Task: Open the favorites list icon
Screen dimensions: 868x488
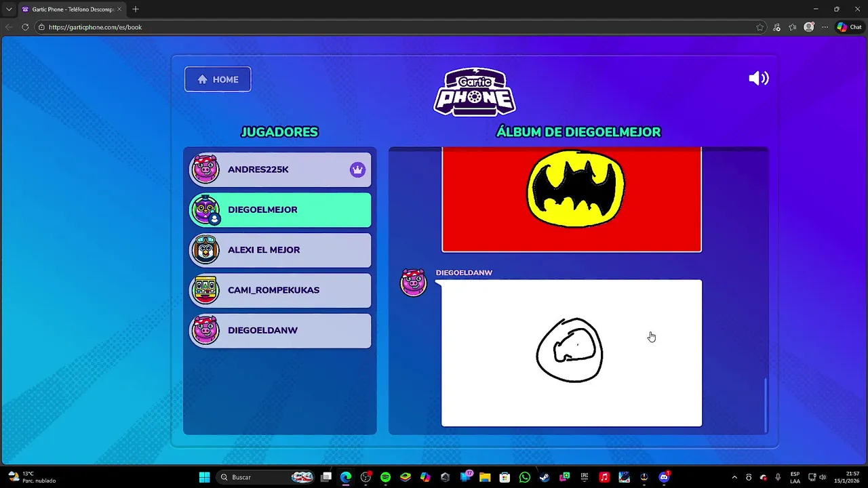Action: [792, 27]
